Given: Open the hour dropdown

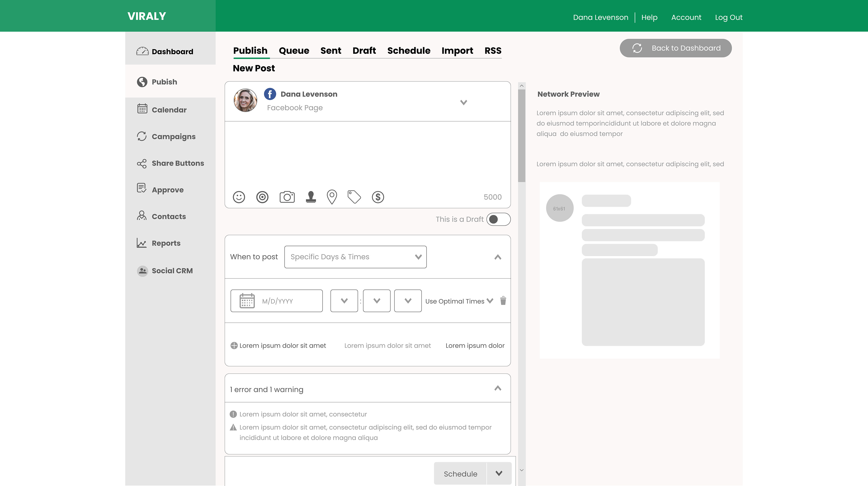Looking at the screenshot, I should [x=344, y=301].
